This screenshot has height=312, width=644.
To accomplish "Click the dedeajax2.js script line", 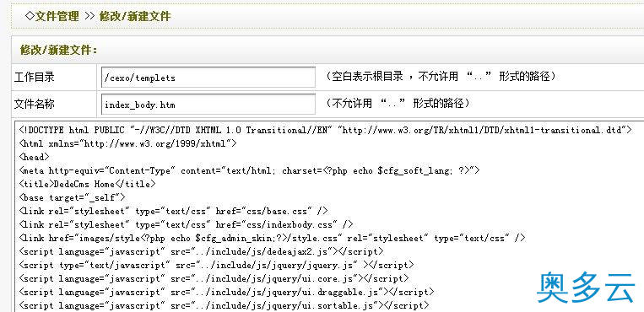I will [x=201, y=250].
